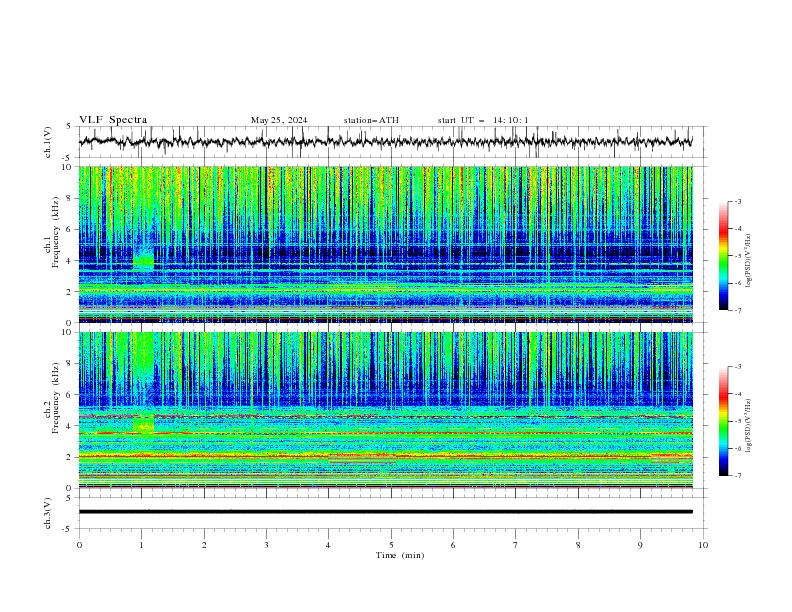
Task: Click the ch.1 colorbar "log(PSD)(V²/Hz)" label
Action: (749, 261)
